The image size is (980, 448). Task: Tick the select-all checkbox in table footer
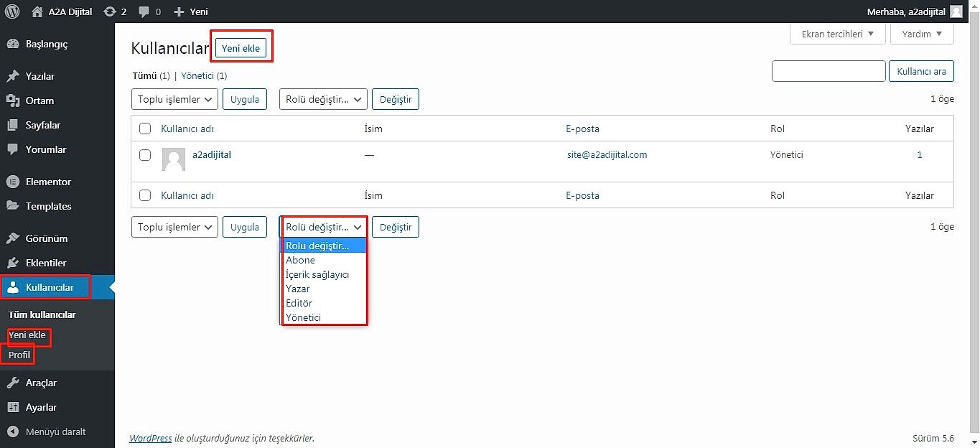(145, 195)
